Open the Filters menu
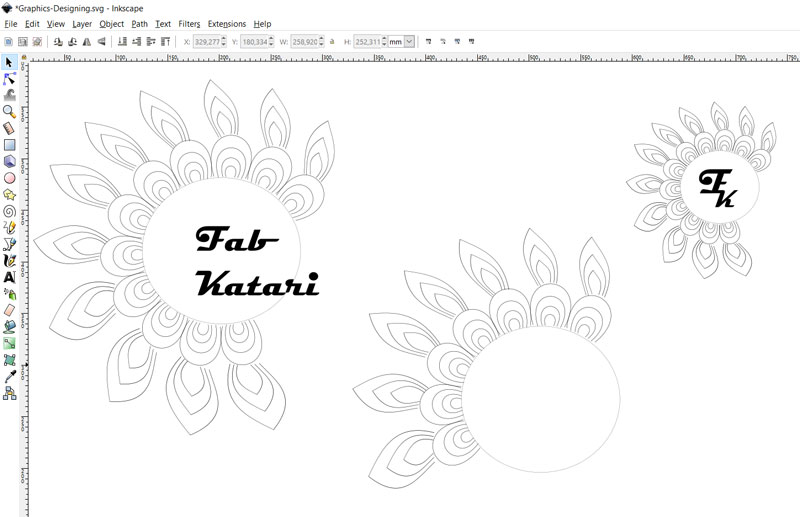 click(189, 24)
